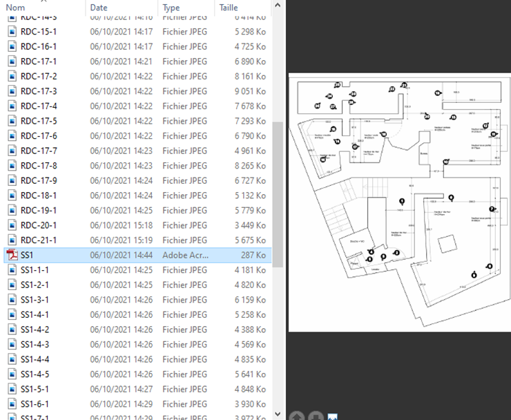Viewport: 511px width, 420px height.
Task: Click the date '06/10/2021 14:44'
Action: [122, 255]
